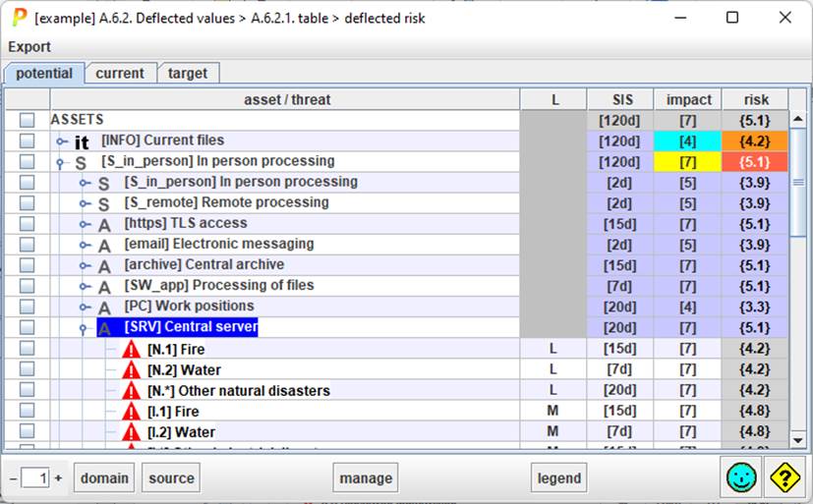Click the cyan impact cell [4] of Current files

(687, 140)
